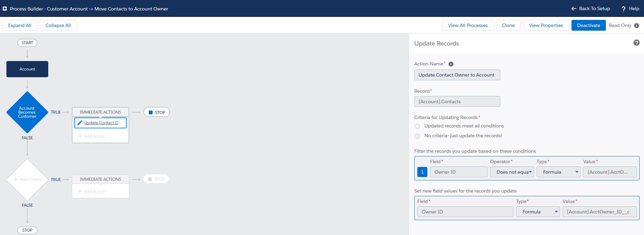Click the help question mark in Update Records panel

tap(636, 43)
